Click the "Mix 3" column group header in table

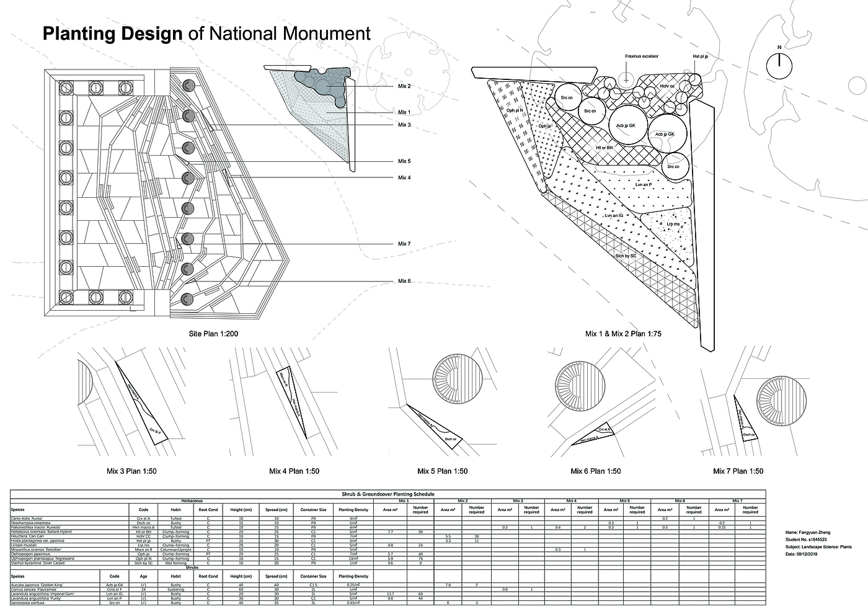coord(518,500)
